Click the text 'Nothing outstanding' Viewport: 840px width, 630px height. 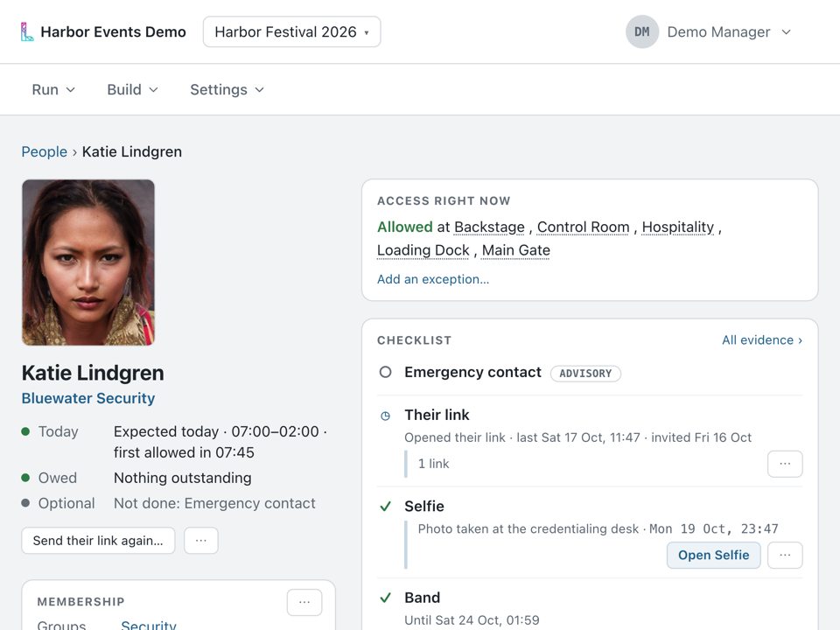[x=183, y=478]
